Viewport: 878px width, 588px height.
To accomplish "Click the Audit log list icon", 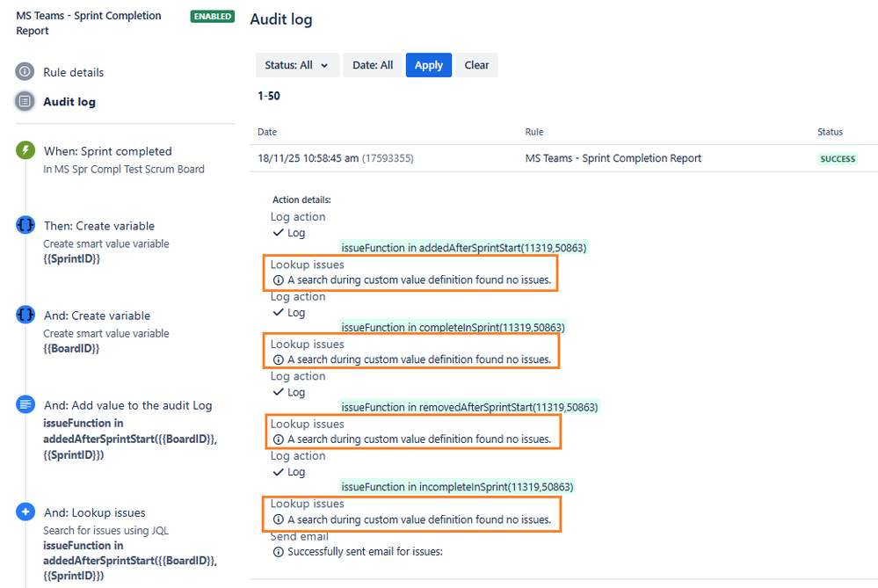I will [25, 101].
